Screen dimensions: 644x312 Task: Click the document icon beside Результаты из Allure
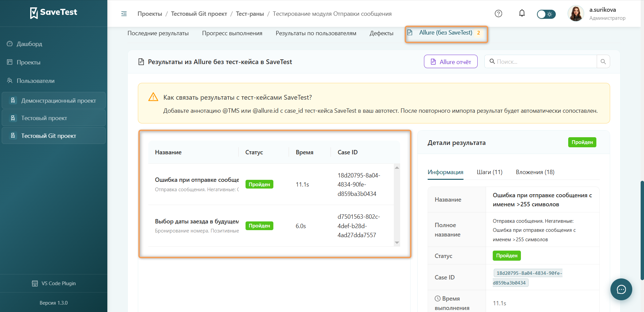pyautogui.click(x=141, y=62)
